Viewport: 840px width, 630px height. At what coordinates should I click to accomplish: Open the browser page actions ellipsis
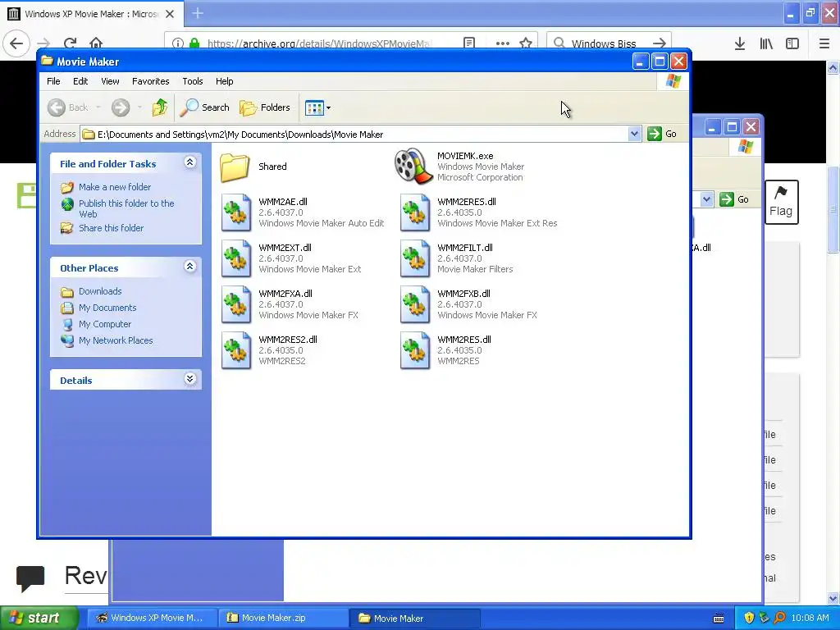tap(503, 43)
